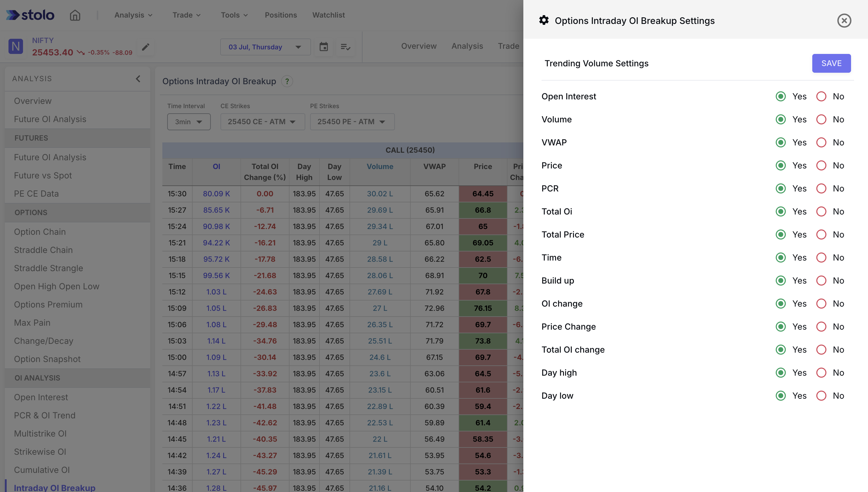
Task: Set Open Interest to No
Action: [x=821, y=96]
